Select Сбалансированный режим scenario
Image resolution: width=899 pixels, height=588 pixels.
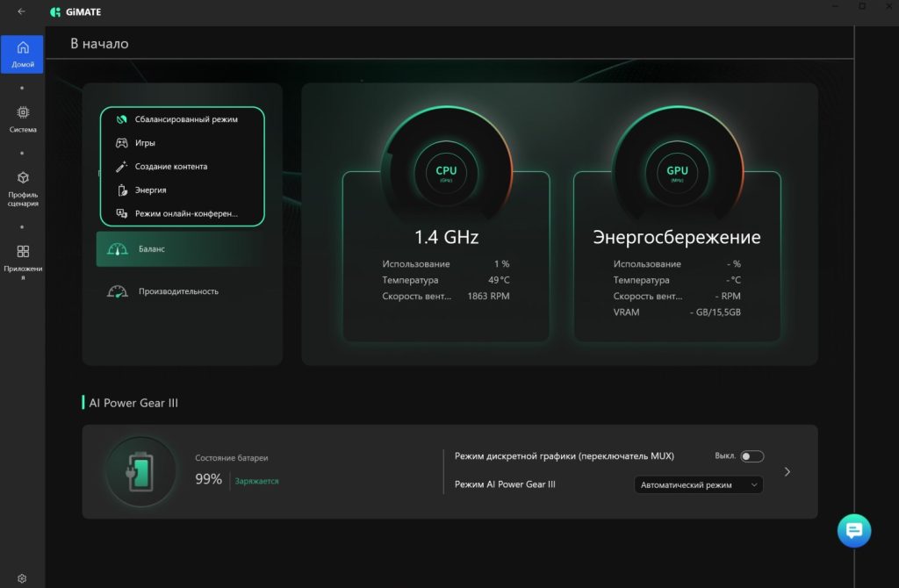tap(182, 119)
